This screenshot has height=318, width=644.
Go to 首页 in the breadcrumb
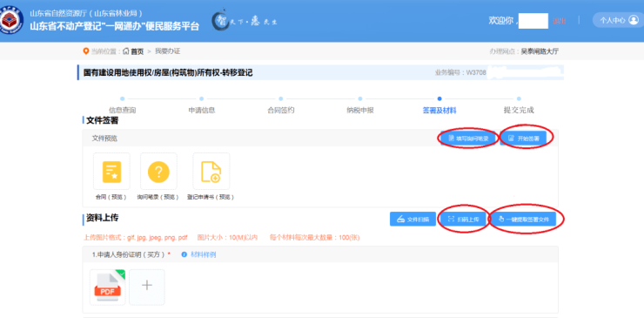click(x=133, y=51)
